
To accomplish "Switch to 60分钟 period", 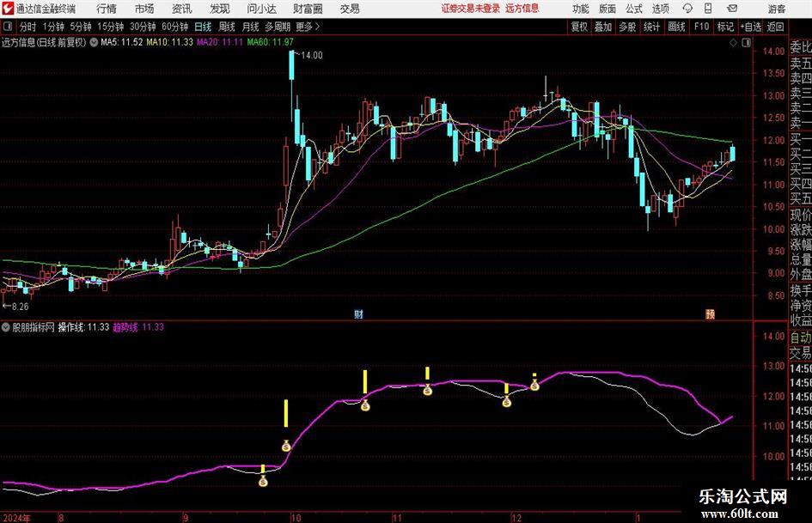I will [174, 27].
